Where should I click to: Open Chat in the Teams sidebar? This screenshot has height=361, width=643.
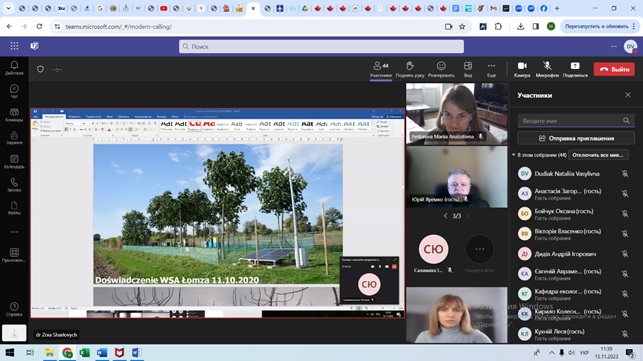coord(14,91)
